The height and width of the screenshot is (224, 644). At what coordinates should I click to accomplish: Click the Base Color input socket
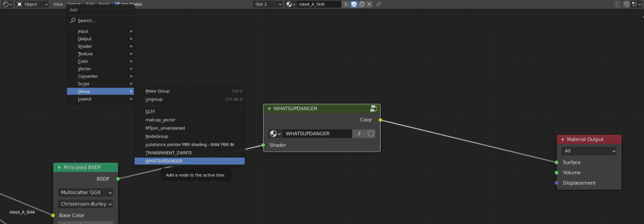[x=53, y=215]
